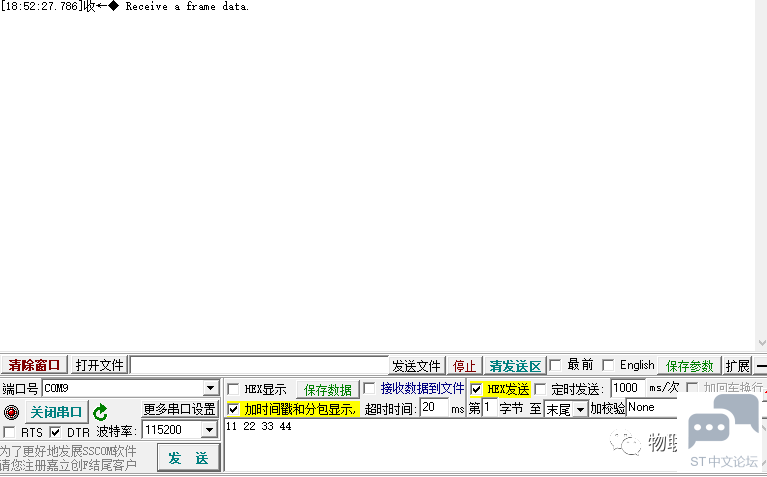Open the COM9 port dropdown
This screenshot has height=477, width=767.
(210, 388)
